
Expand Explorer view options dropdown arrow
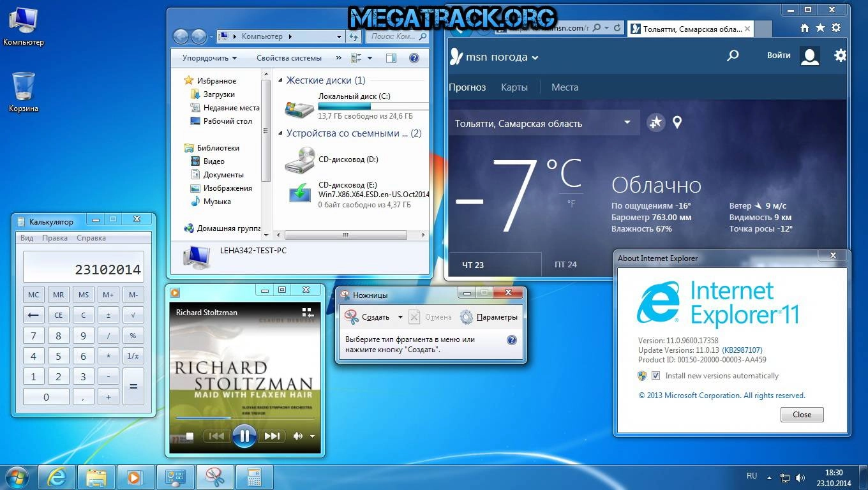370,58
